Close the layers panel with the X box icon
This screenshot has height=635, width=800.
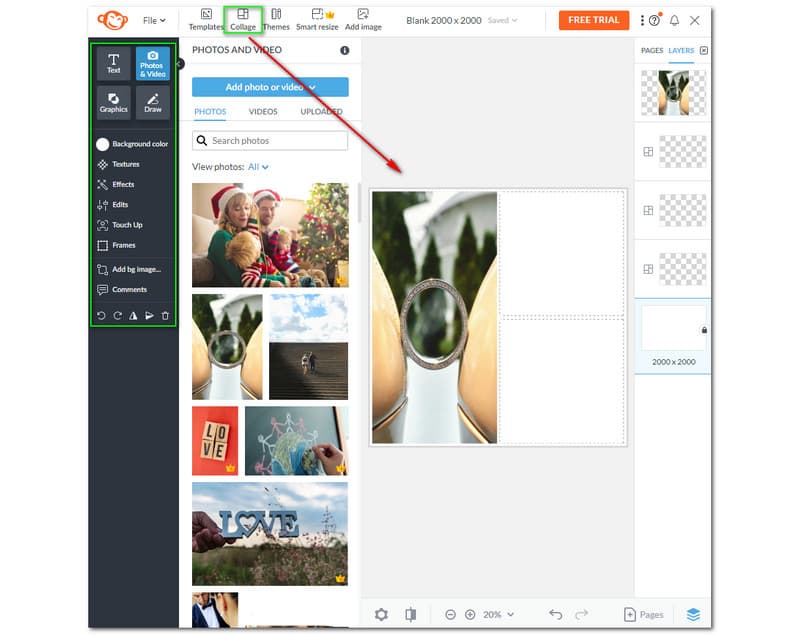(x=704, y=50)
